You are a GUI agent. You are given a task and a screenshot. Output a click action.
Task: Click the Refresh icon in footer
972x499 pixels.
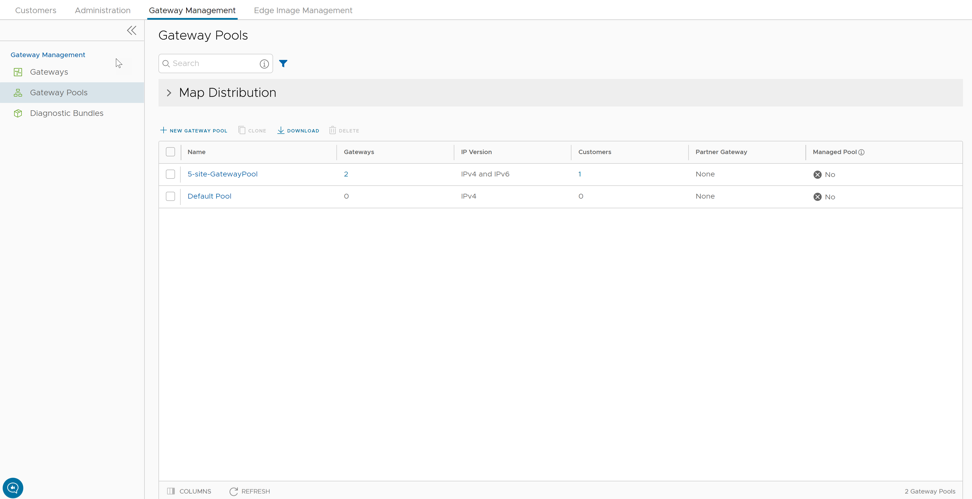click(234, 491)
